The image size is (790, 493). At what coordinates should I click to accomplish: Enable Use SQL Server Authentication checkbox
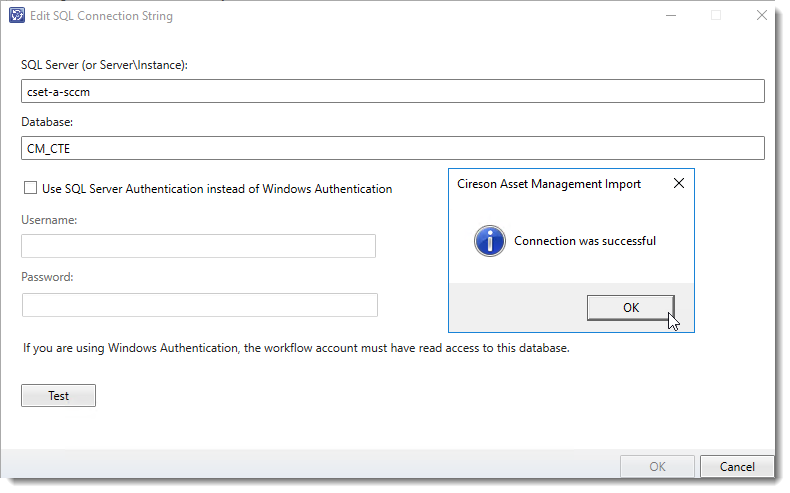click(x=30, y=188)
